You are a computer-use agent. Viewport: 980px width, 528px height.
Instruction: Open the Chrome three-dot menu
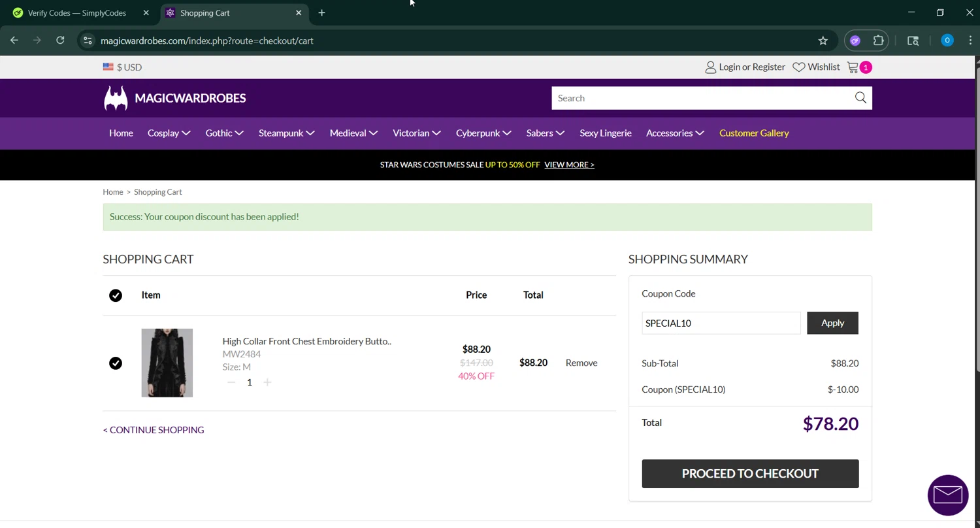[x=970, y=41]
